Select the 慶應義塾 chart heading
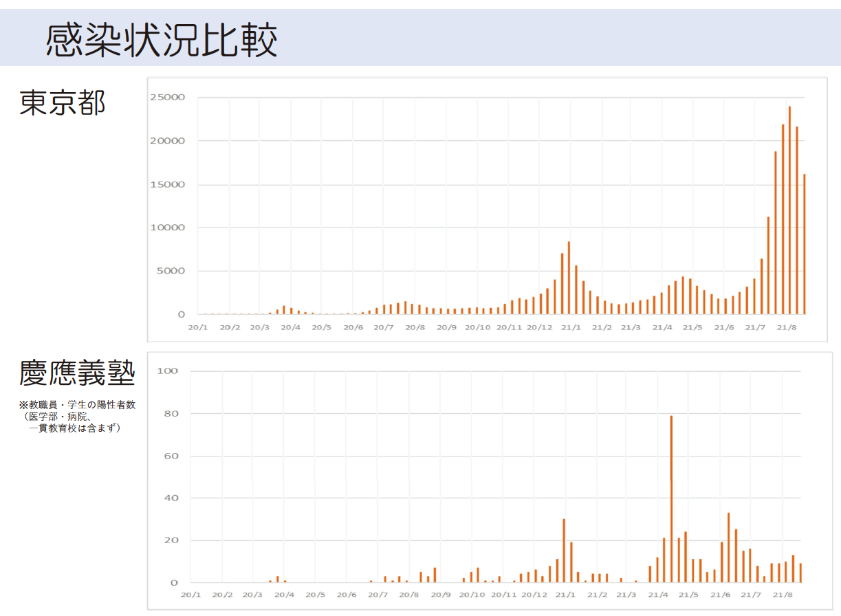The width and height of the screenshot is (841, 616). tap(77, 373)
